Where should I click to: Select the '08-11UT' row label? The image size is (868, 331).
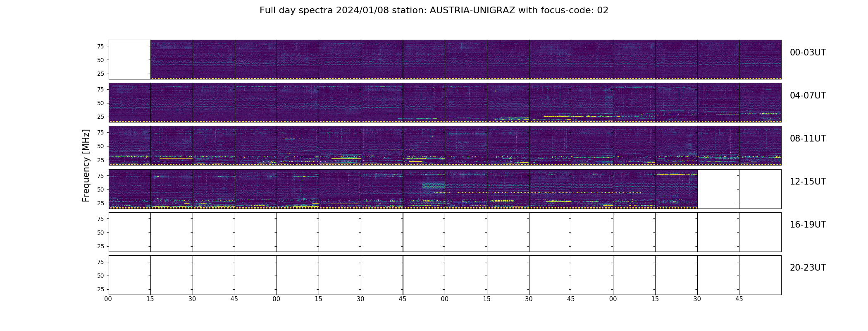[x=808, y=139]
